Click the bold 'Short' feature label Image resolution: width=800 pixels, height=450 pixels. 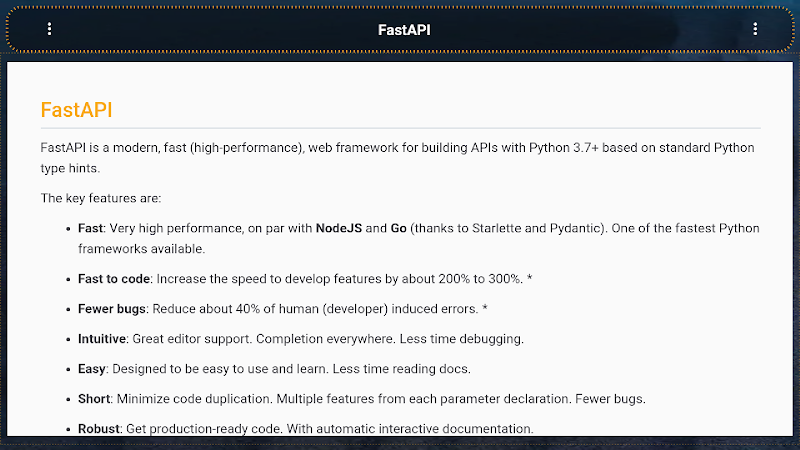coord(94,399)
